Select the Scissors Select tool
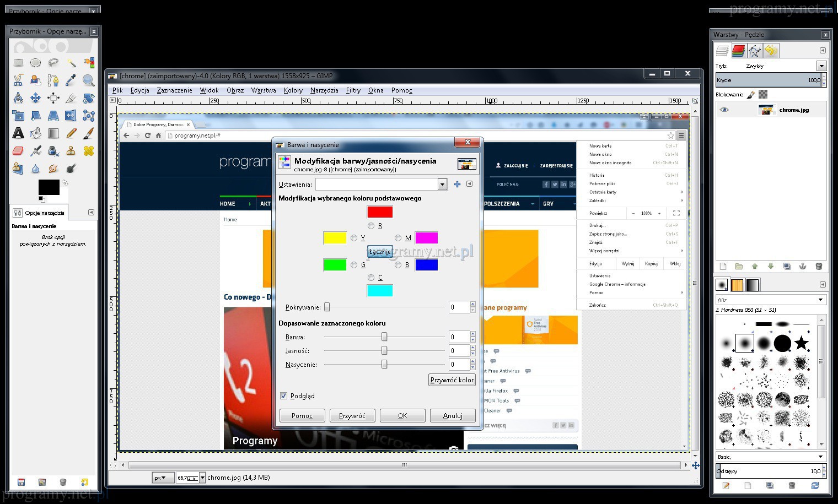Viewport: 838px width, 504px height. [18, 80]
